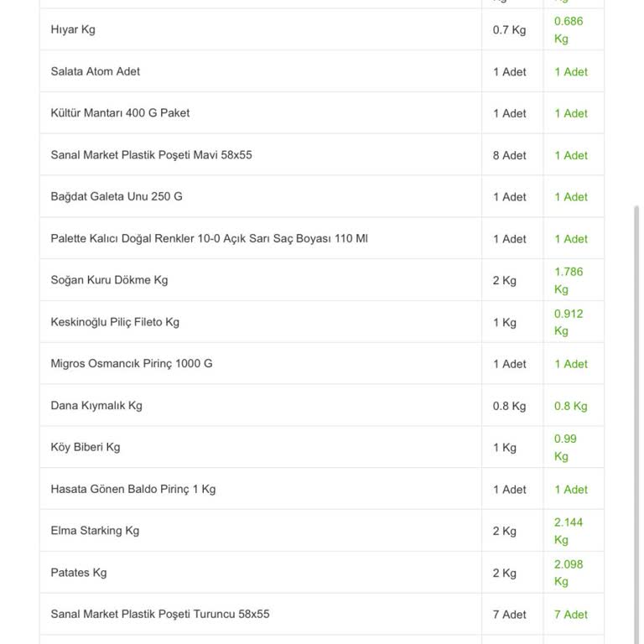The width and height of the screenshot is (644, 644).
Task: Click Bağdat Galeta Unu 250 G
Action: (x=117, y=197)
